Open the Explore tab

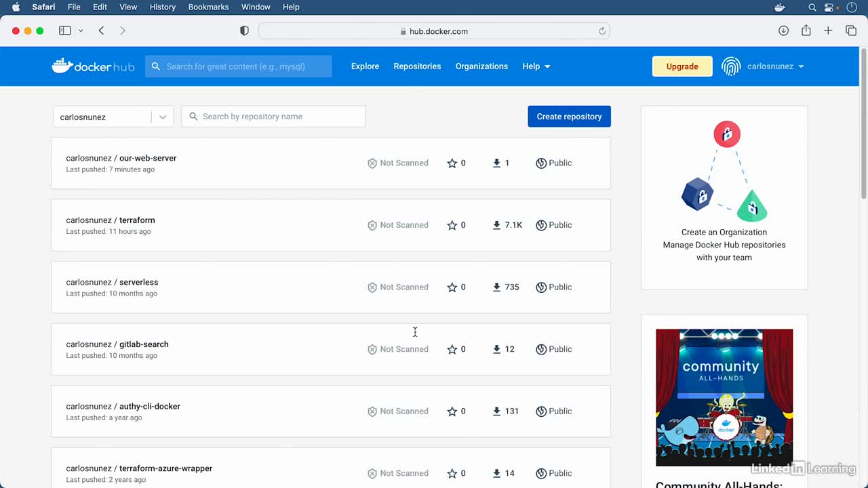point(365,66)
